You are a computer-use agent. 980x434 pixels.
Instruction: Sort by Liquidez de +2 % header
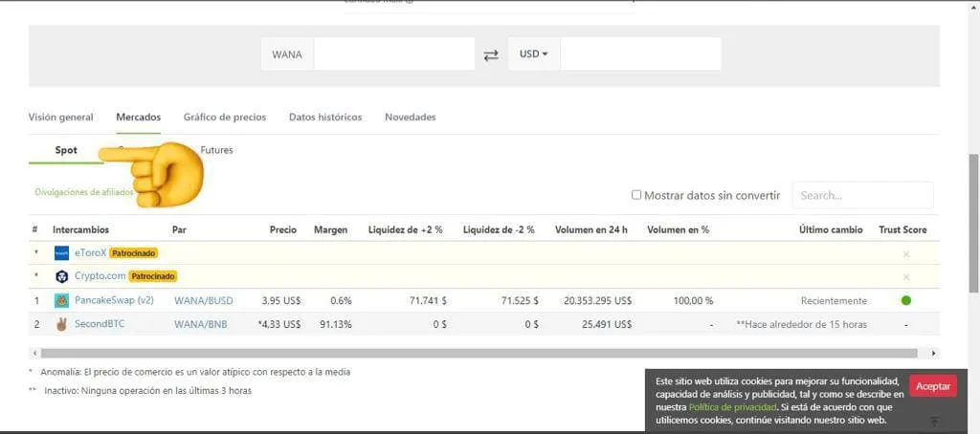405,229
